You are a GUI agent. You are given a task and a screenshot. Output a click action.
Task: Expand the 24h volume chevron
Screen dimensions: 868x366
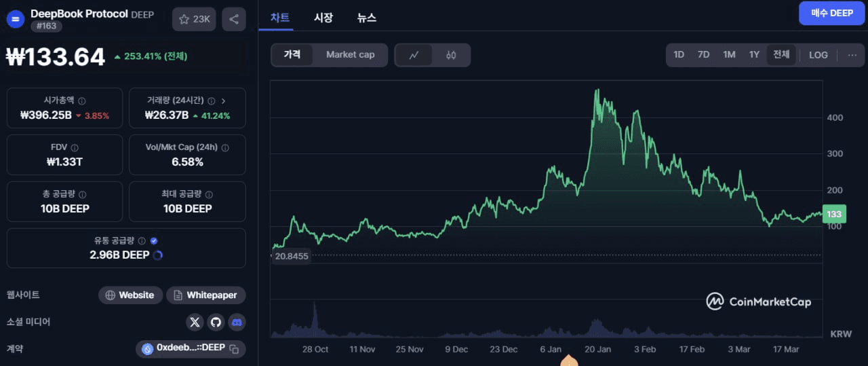click(x=224, y=100)
